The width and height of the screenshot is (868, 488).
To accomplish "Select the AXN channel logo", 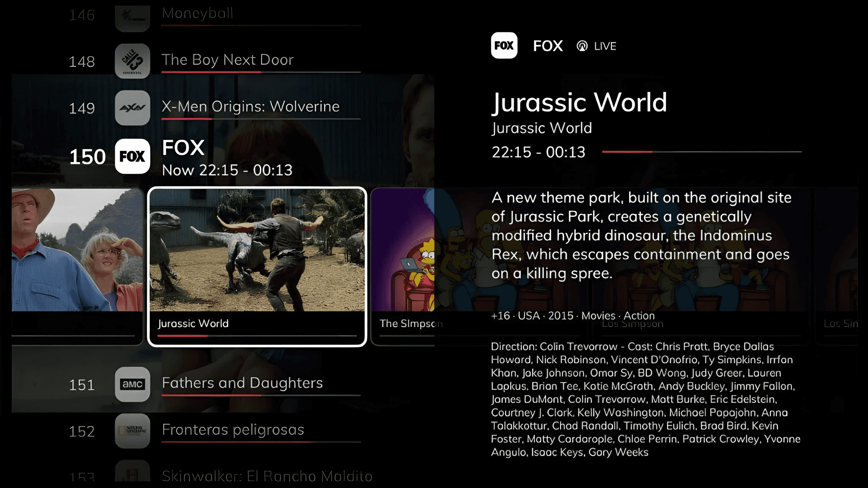I will pos(133,108).
